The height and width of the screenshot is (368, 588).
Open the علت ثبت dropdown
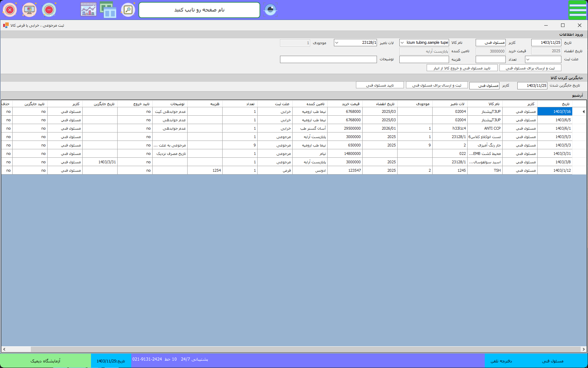pyautogui.click(x=528, y=60)
